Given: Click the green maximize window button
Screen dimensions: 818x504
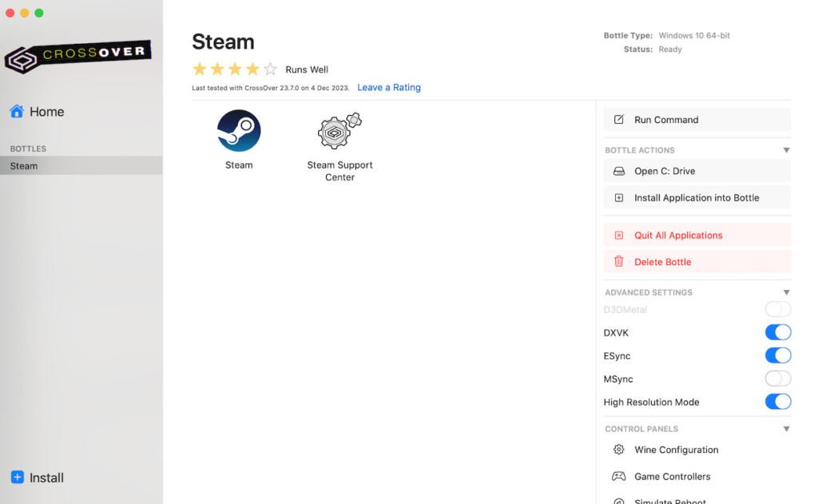Looking at the screenshot, I should coord(38,13).
